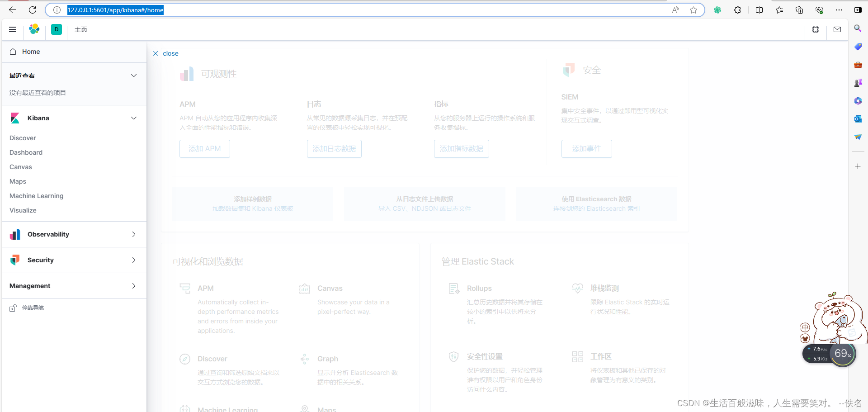Click the 69% performance widget
The image size is (868, 412).
pyautogui.click(x=843, y=353)
